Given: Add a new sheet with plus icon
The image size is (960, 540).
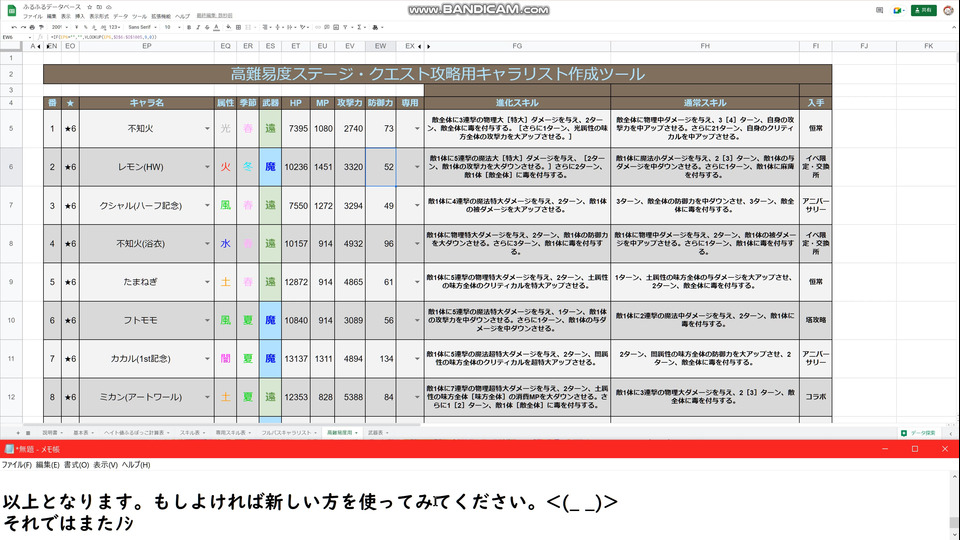Looking at the screenshot, I should click(18, 433).
